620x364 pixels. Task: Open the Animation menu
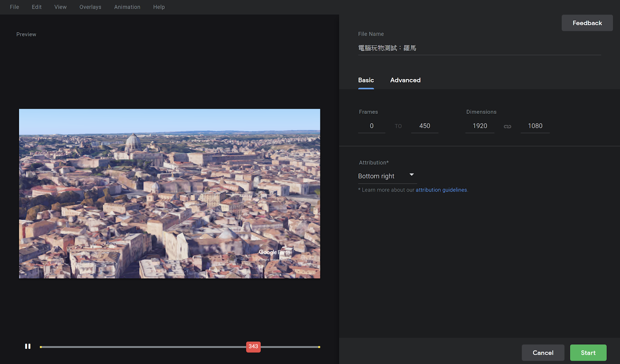[x=127, y=7]
